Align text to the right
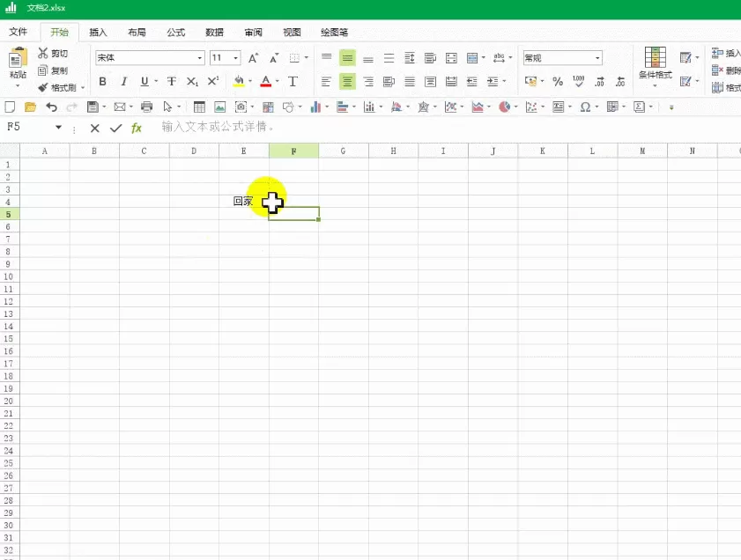The height and width of the screenshot is (560, 741). tap(368, 82)
